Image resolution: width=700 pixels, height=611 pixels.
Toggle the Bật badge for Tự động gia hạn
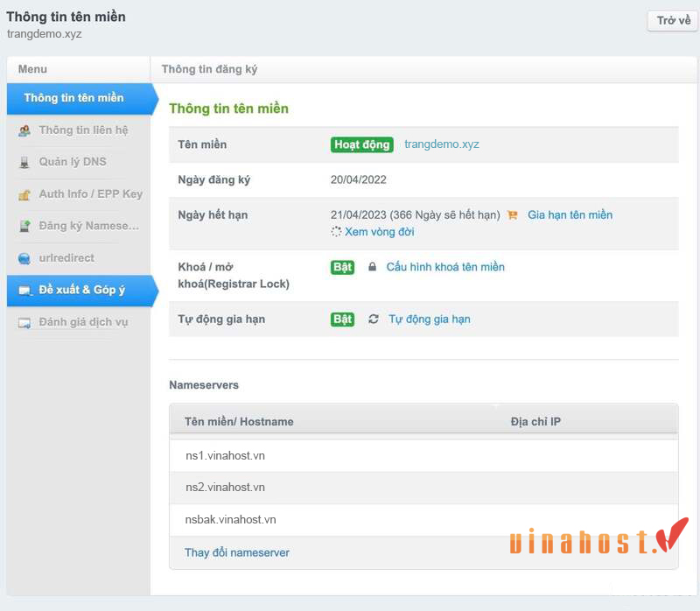point(342,320)
